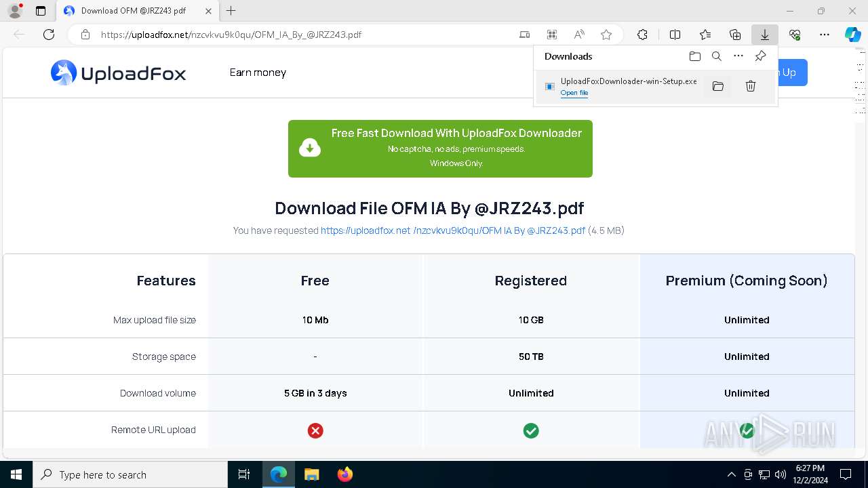868x488 pixels.
Task: Toggle the Downloads toolbar button
Action: coord(765,35)
